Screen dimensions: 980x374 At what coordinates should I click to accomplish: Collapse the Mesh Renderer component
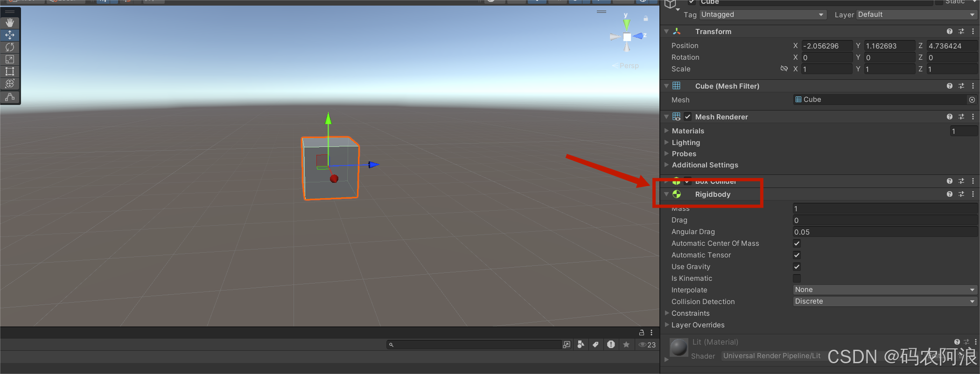click(x=666, y=117)
